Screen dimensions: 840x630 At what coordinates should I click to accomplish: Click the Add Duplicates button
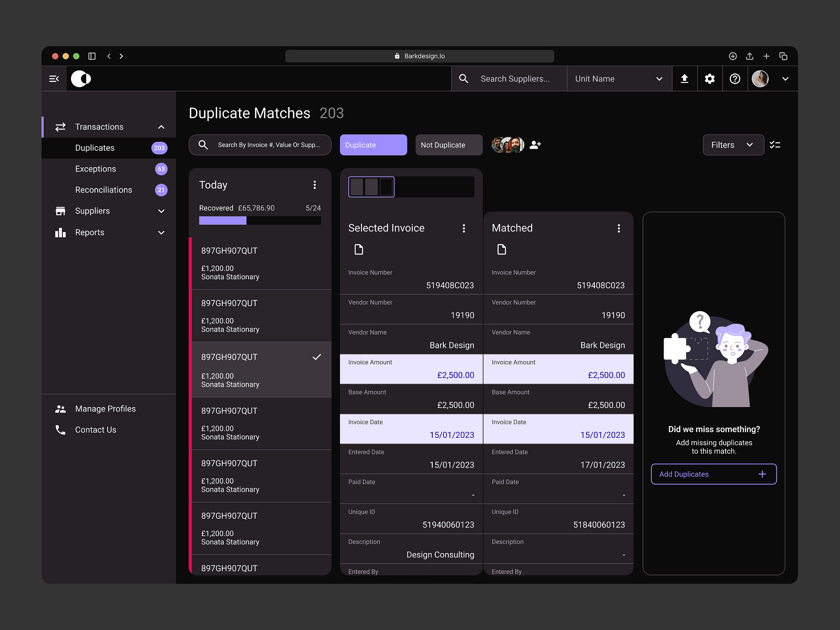click(713, 474)
